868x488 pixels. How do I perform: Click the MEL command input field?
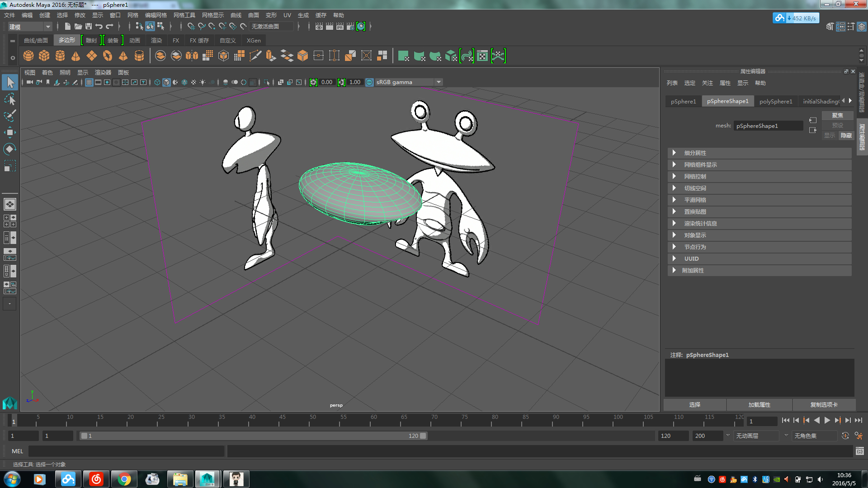point(127,451)
